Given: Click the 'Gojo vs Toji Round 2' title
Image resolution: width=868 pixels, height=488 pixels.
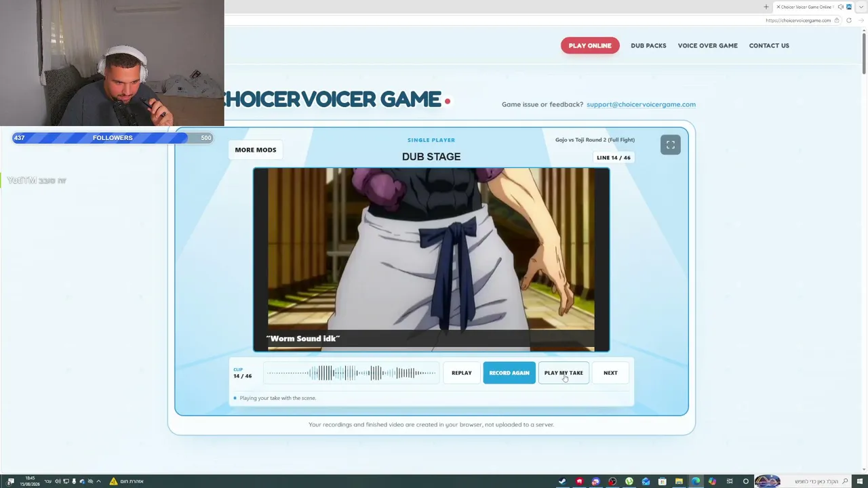Looking at the screenshot, I should click(595, 140).
